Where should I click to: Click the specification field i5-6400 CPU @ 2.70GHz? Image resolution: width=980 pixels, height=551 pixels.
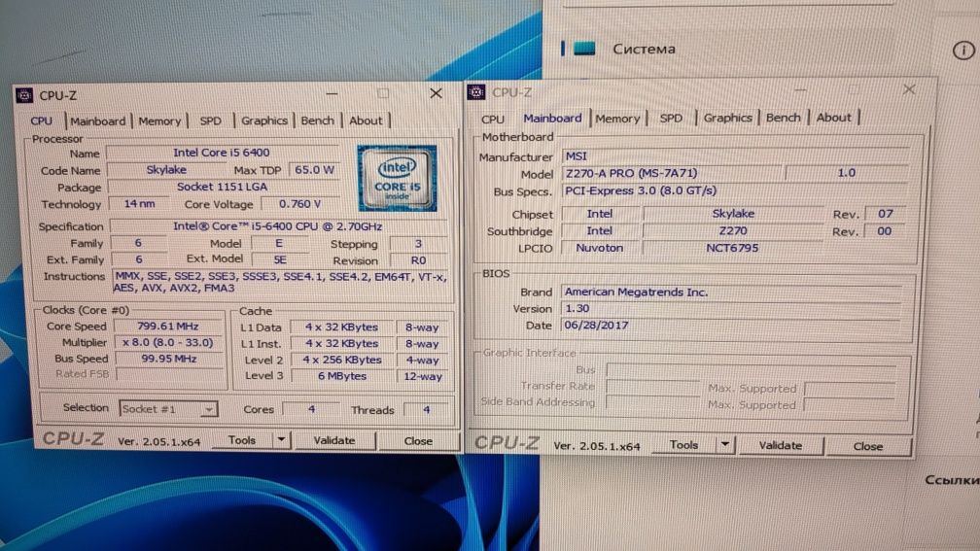click(x=278, y=226)
